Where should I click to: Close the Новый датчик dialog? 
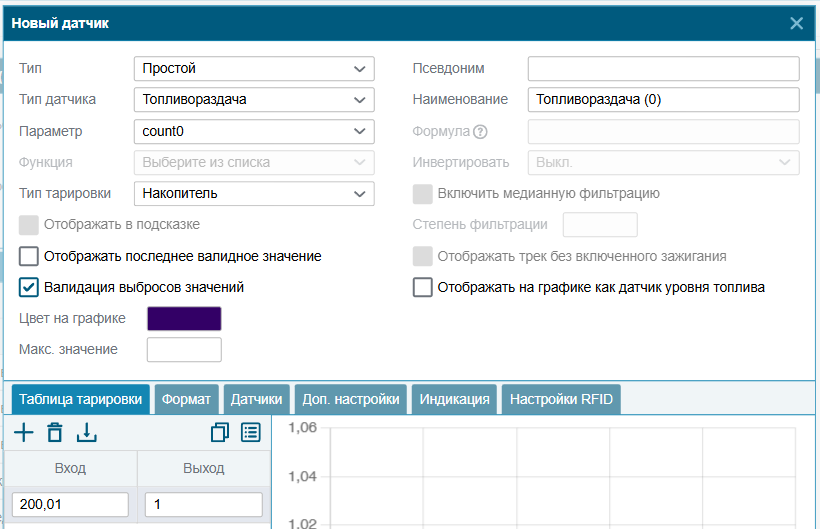(796, 23)
